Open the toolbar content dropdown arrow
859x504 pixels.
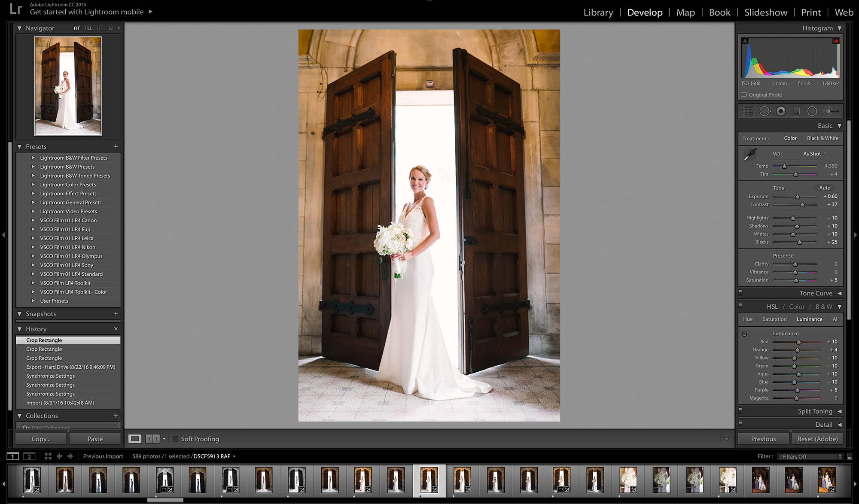(x=727, y=439)
